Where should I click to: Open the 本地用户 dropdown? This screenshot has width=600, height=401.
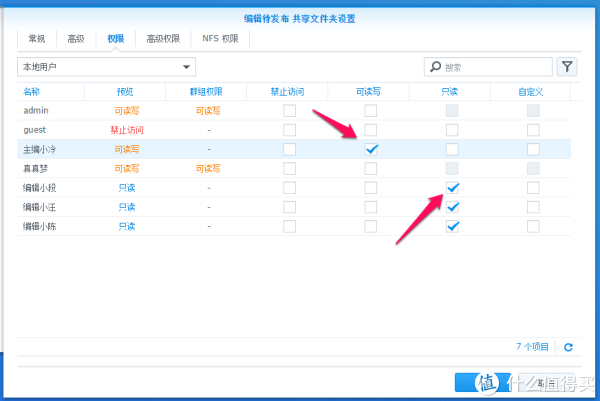pyautogui.click(x=106, y=67)
